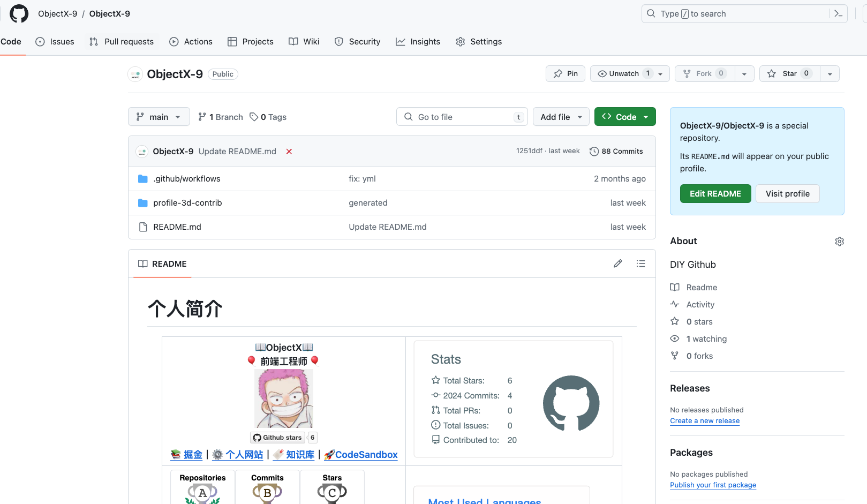Open About settings gear icon

click(839, 242)
